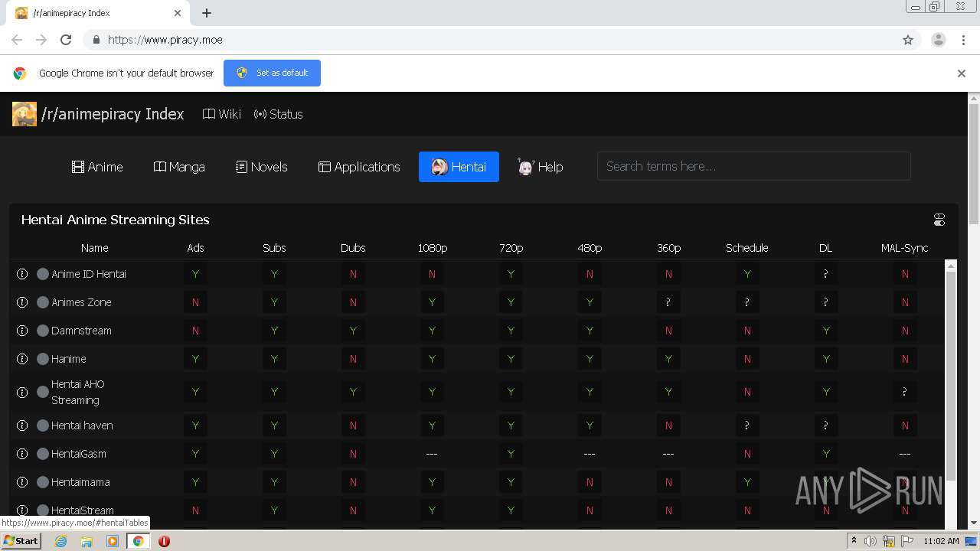Sort by the Ads column header

click(195, 248)
